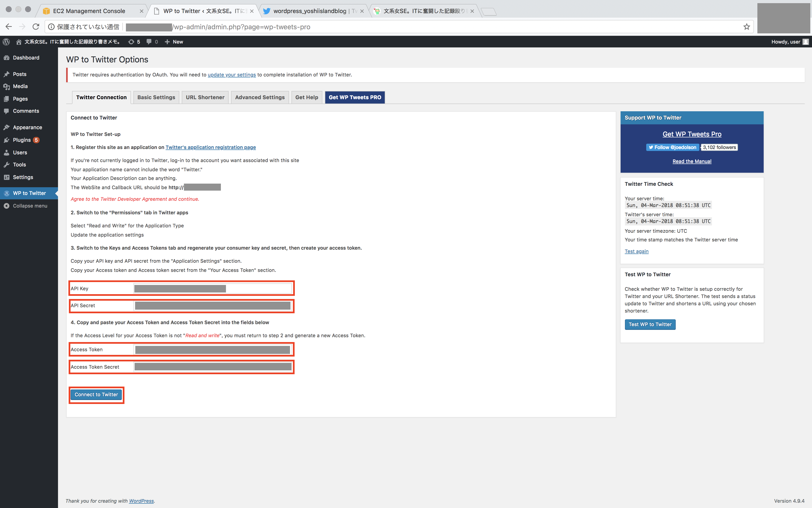Click the user avatar next to Howdy, user
The image size is (812, 508).
pos(805,42)
